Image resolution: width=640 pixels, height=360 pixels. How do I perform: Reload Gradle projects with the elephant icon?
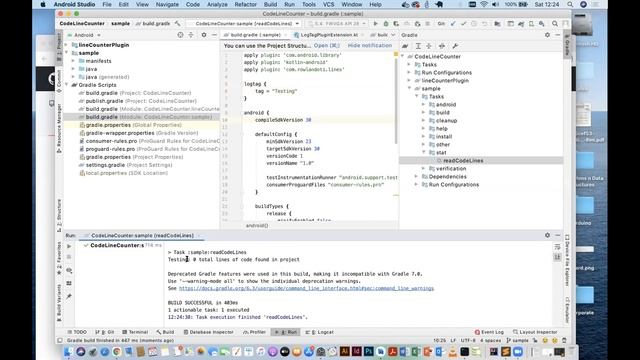tap(405, 46)
